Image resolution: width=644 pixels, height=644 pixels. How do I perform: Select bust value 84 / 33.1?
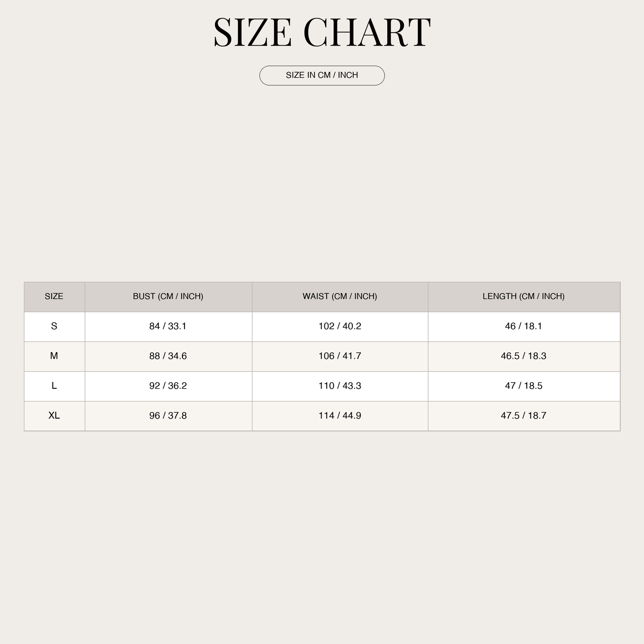(168, 326)
